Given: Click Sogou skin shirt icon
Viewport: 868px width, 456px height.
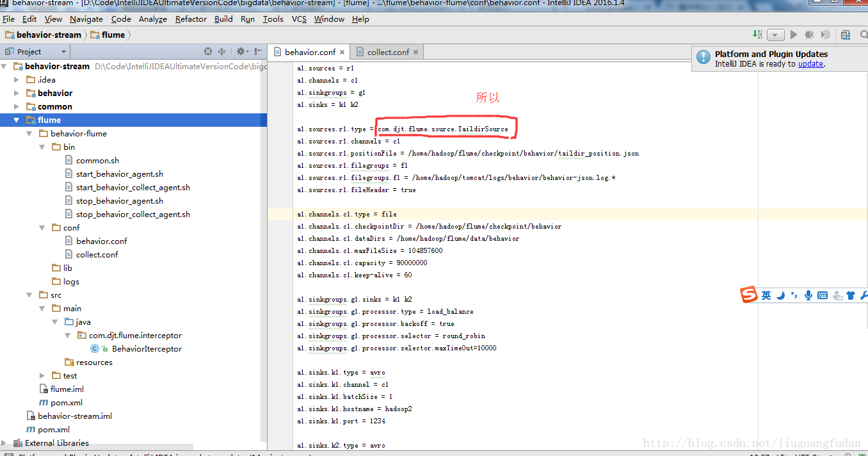Looking at the screenshot, I should (x=851, y=295).
